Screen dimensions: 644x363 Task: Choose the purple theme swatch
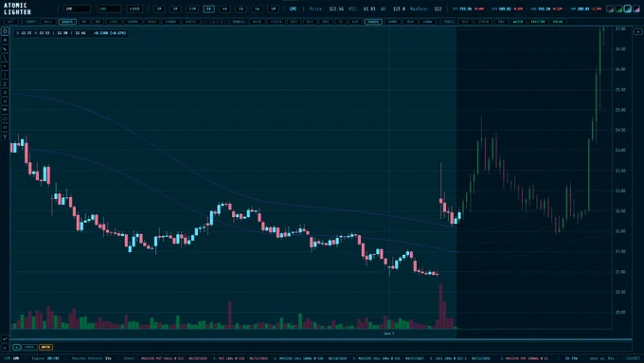(636, 9)
